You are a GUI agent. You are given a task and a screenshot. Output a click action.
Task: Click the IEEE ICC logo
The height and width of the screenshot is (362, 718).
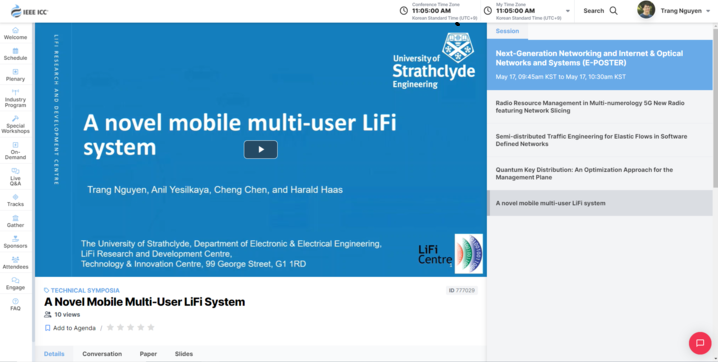[x=29, y=11]
